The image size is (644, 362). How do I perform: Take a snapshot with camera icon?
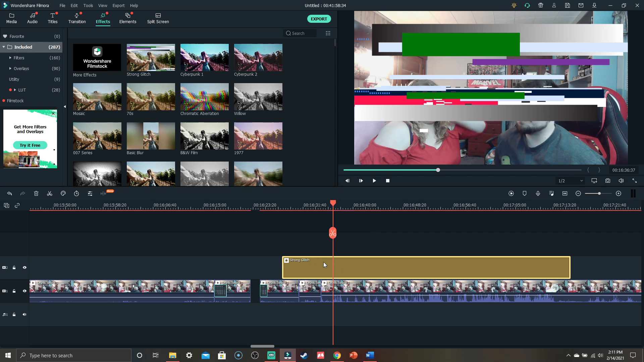[608, 181]
